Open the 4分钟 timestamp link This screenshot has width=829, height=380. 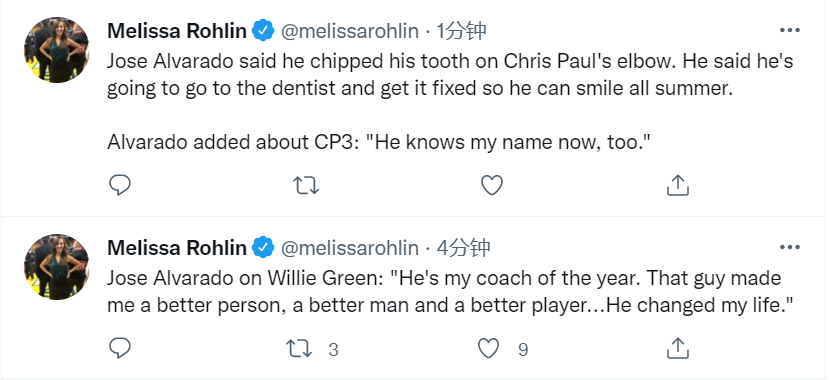[x=463, y=247]
